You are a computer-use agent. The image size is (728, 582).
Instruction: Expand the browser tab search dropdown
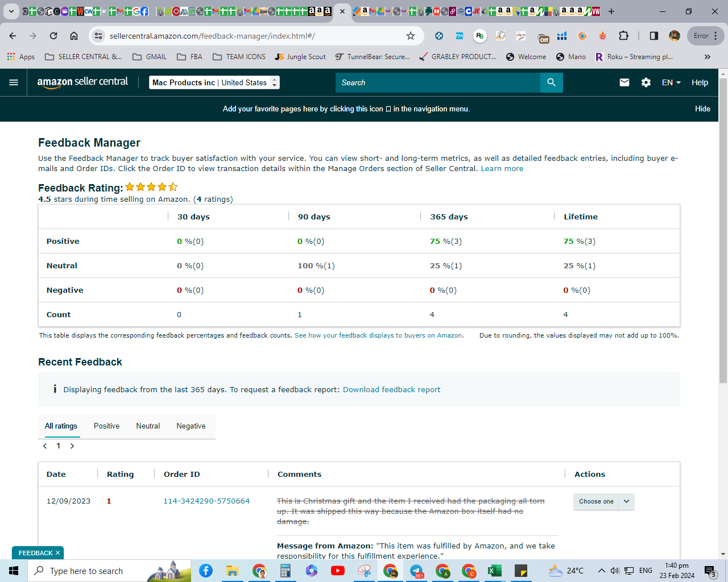click(11, 11)
